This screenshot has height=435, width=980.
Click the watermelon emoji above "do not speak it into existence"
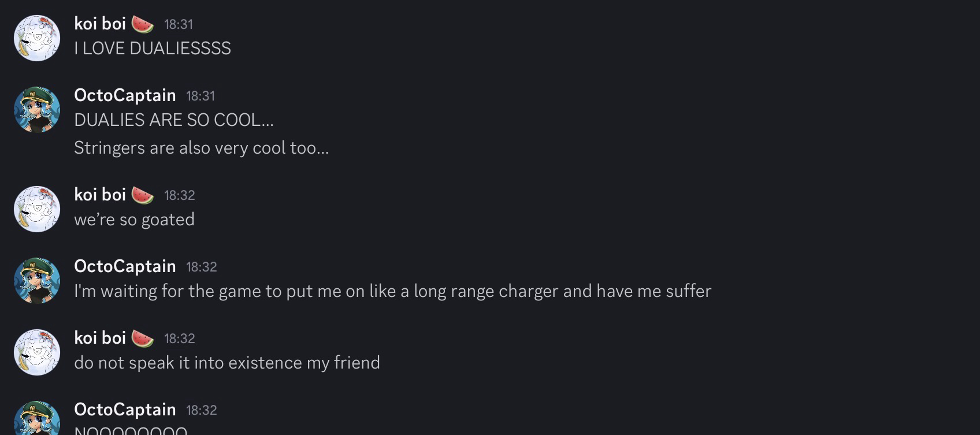(x=143, y=339)
